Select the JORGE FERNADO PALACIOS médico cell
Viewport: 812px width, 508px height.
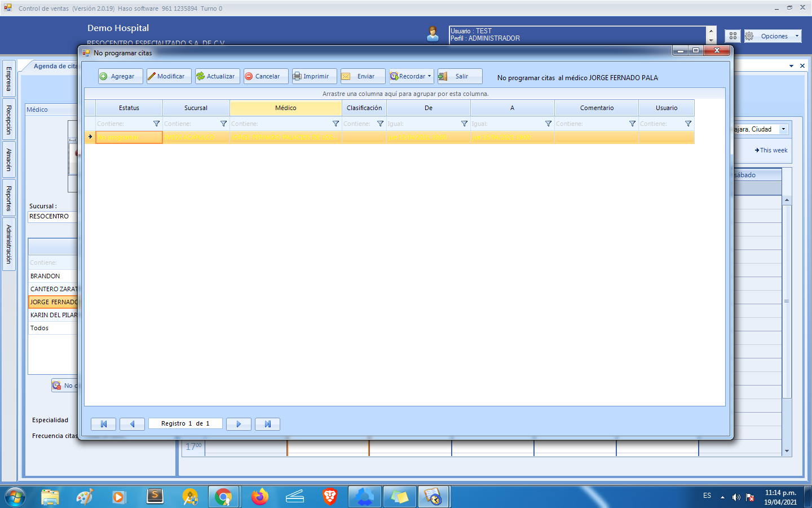click(286, 137)
